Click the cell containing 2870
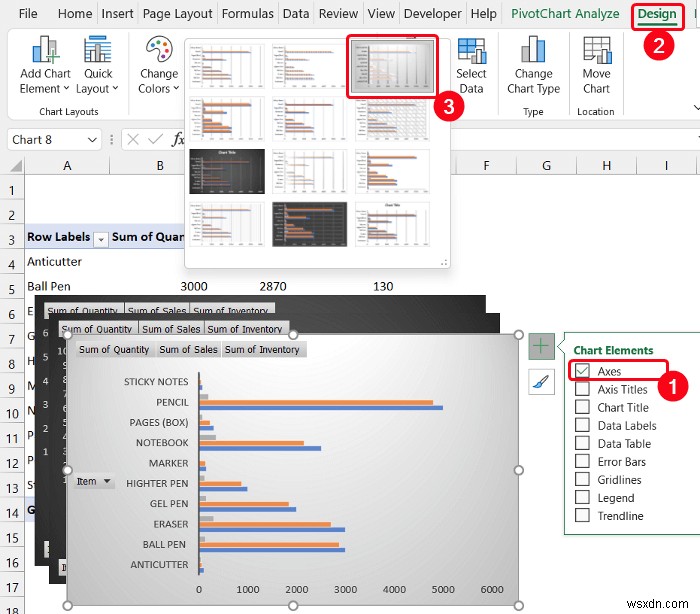This screenshot has width=700, height=614. [273, 286]
